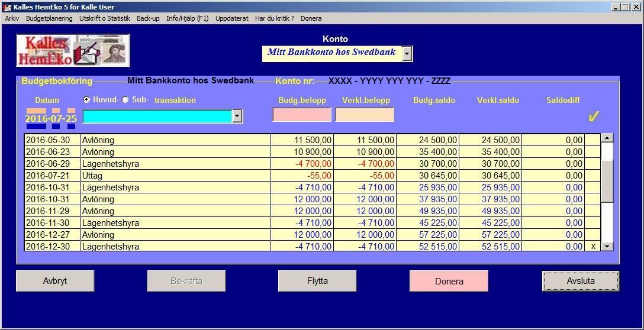Screen dimensions: 644x330
Task: Open the Budgetplanering menu
Action: tap(49, 18)
